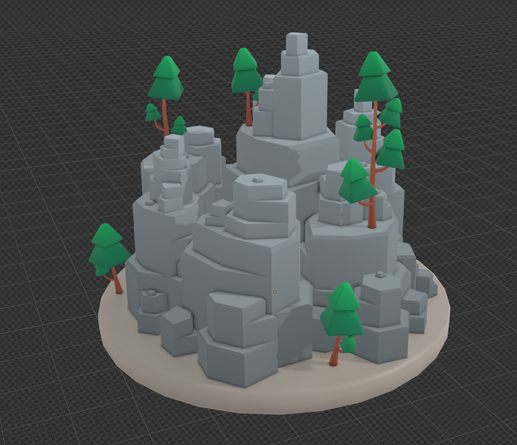This screenshot has height=445, width=517.
Task: Click the cube atop the tallest rock spire
Action: coord(297,43)
